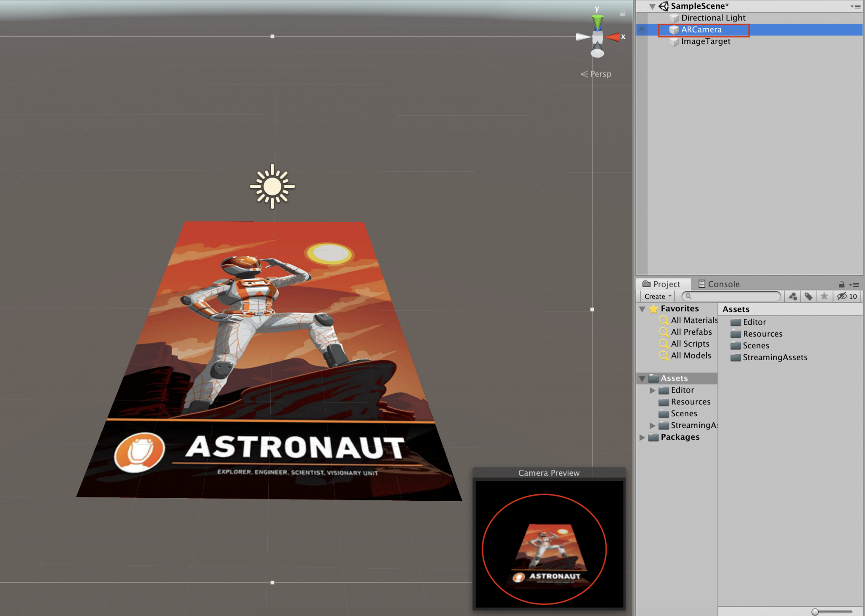865x616 pixels.
Task: Click the Search by Type icon
Action: (x=793, y=296)
